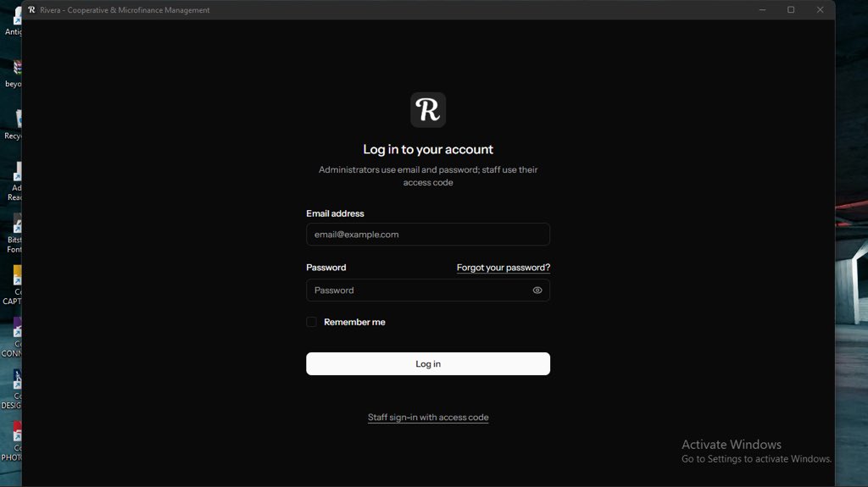Select the Antig desktop shortcut
This screenshot has width=868, height=487.
coord(14,21)
